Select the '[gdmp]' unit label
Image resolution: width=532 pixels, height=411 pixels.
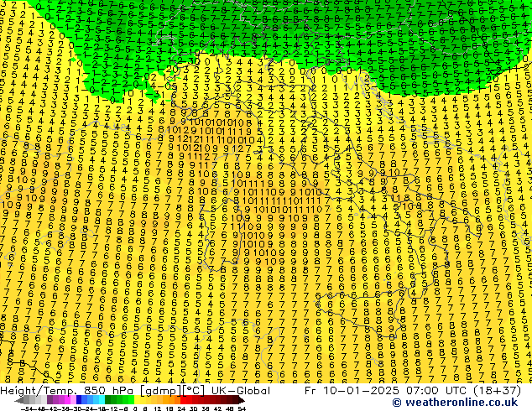point(161,391)
